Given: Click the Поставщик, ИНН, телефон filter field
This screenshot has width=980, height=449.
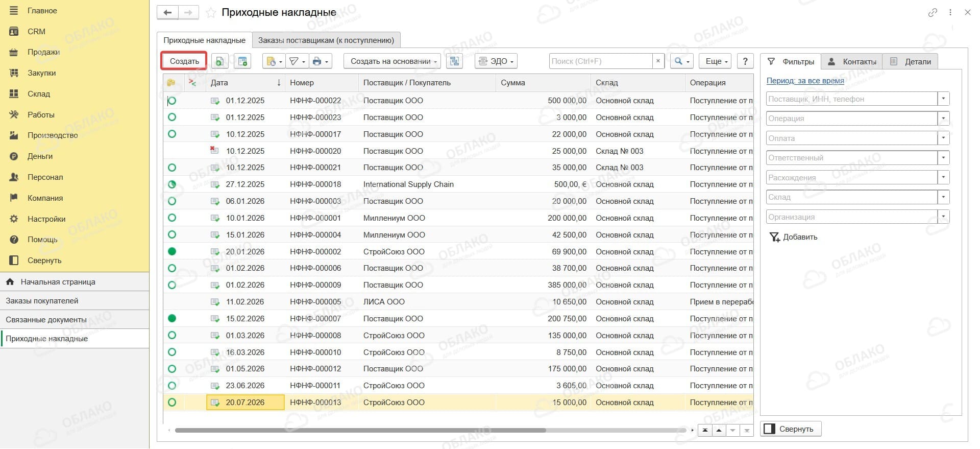Looking at the screenshot, I should pos(852,99).
